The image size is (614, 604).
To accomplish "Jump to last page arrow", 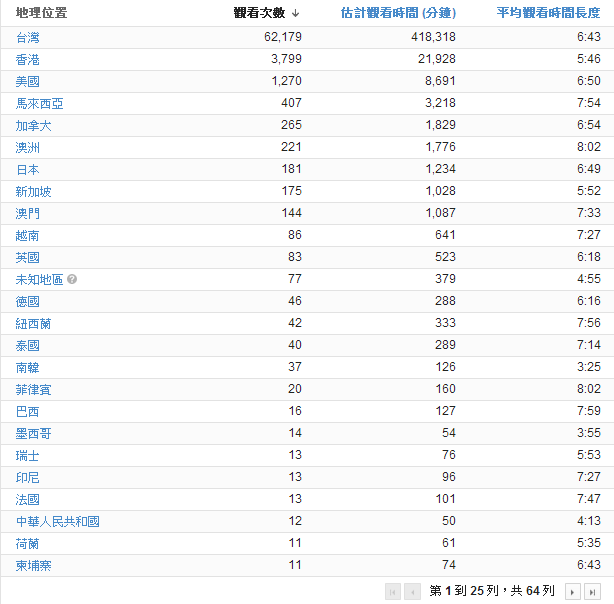I will click(592, 591).
